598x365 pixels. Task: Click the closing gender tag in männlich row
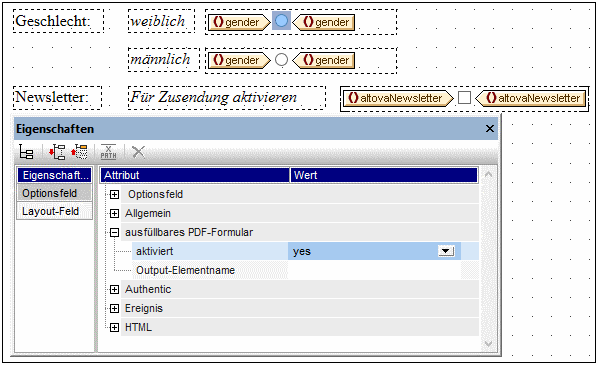point(324,60)
